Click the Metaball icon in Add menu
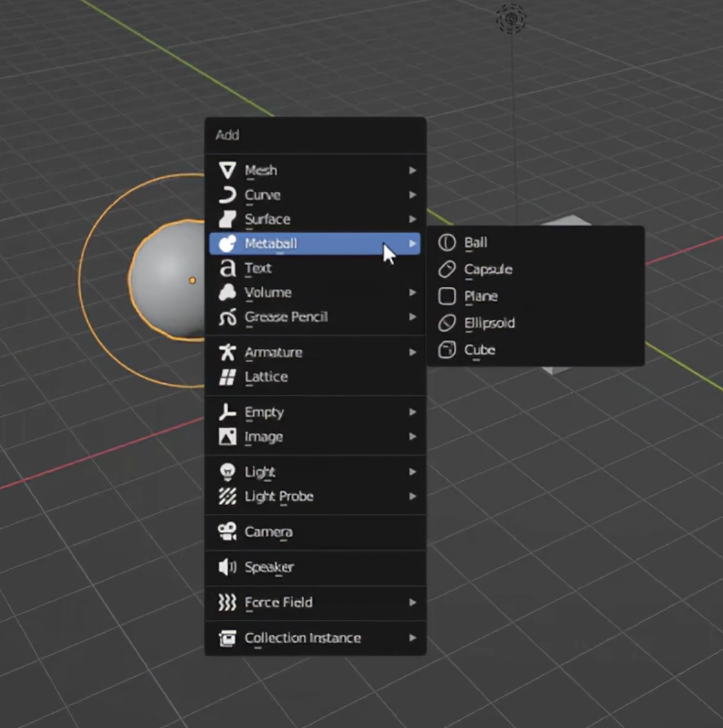723x728 pixels. click(x=227, y=243)
